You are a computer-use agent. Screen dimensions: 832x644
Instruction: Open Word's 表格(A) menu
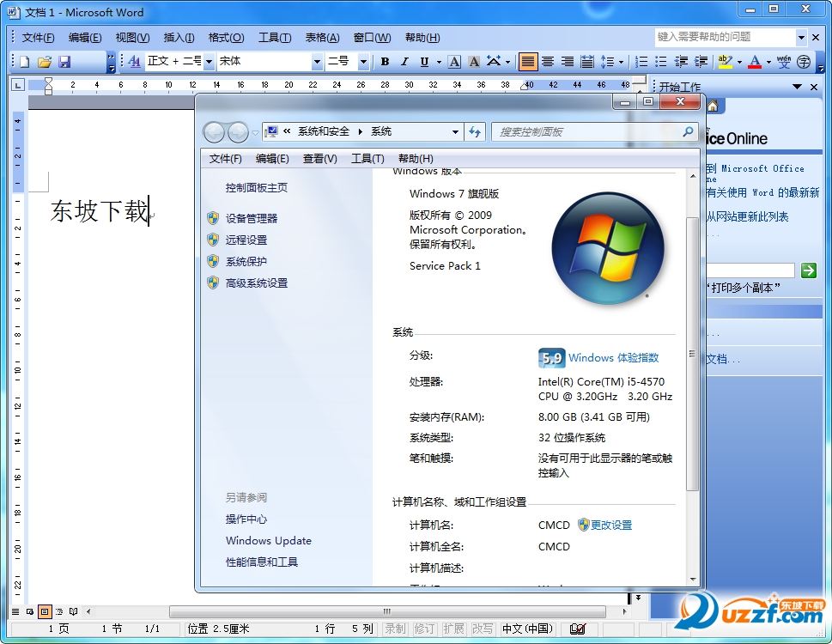point(322,38)
